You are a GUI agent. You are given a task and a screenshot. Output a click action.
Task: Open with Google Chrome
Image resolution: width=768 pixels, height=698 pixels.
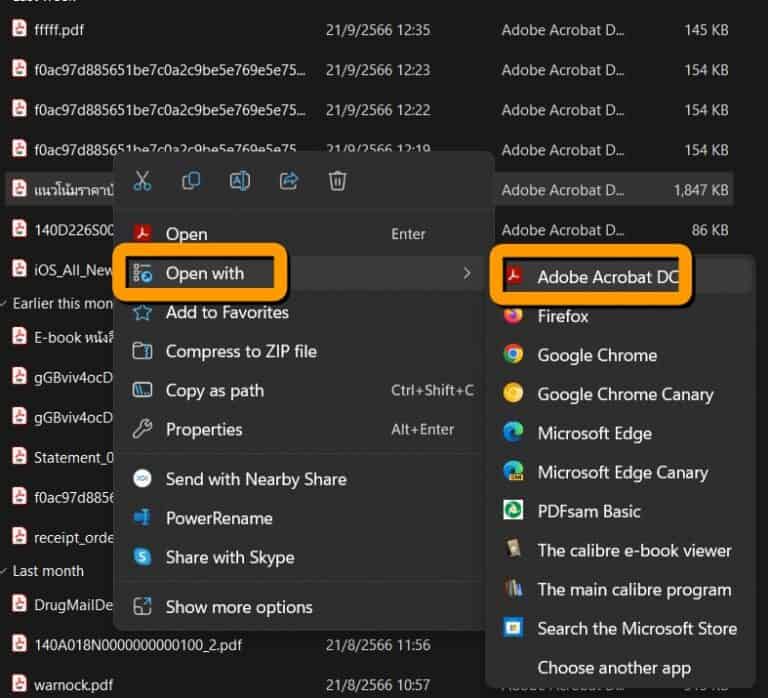[620, 355]
